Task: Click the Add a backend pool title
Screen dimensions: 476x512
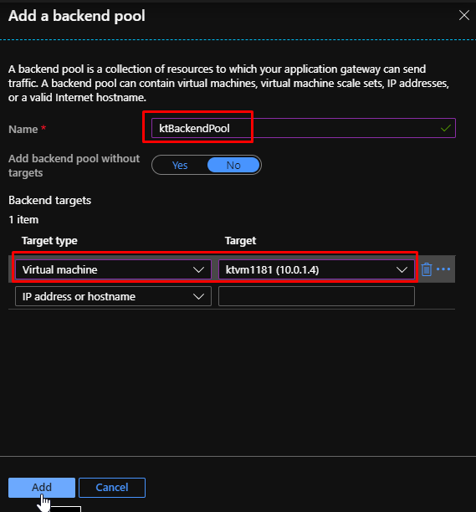Action: pos(77,16)
